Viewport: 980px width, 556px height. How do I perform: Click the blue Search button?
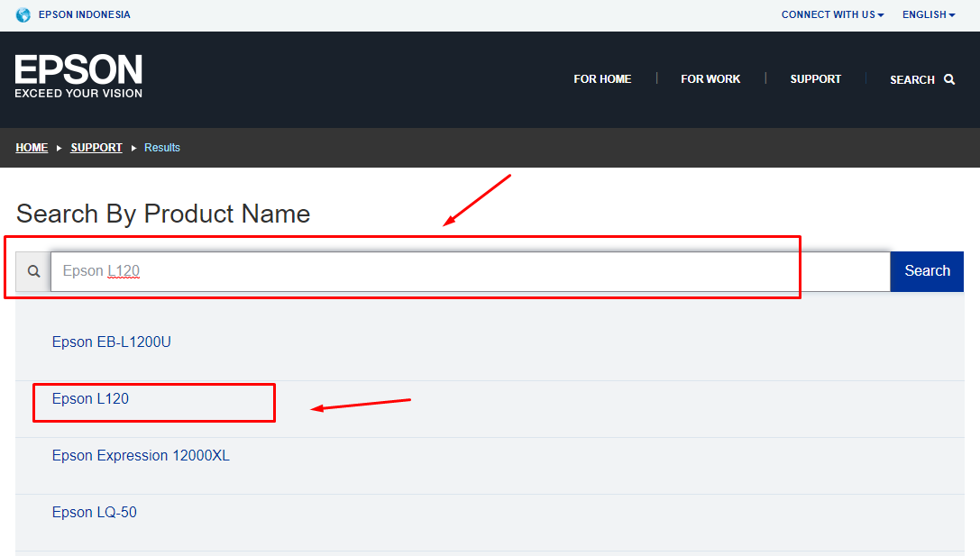point(927,271)
